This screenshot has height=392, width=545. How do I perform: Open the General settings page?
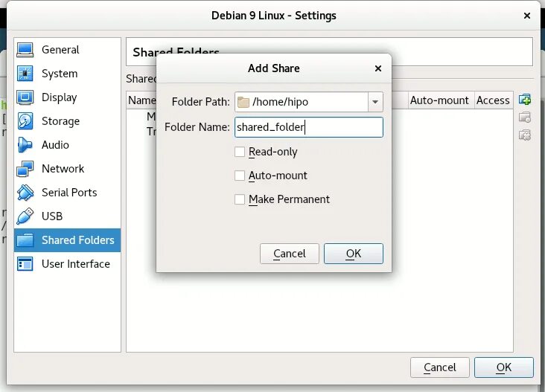pyautogui.click(x=67, y=50)
